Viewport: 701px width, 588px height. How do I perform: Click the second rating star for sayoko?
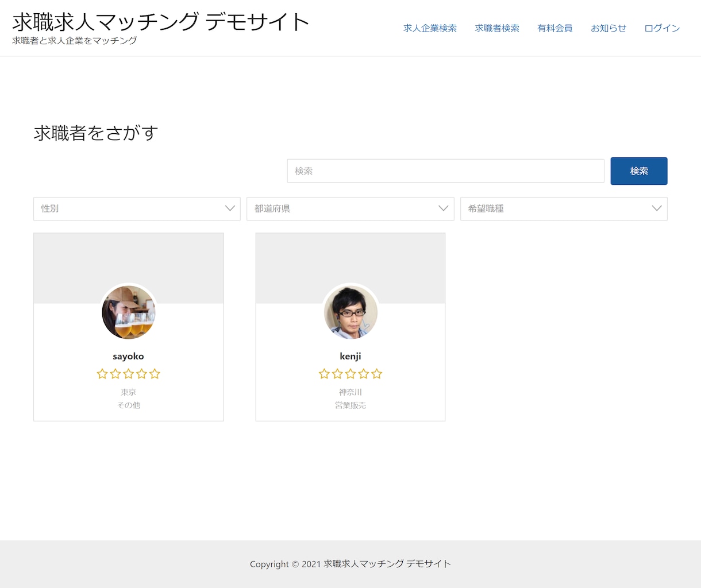115,374
